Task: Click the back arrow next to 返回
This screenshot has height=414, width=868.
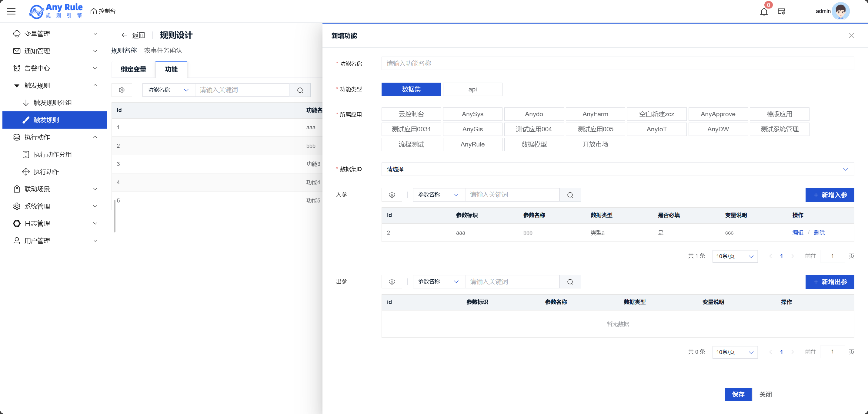Action: (x=124, y=35)
